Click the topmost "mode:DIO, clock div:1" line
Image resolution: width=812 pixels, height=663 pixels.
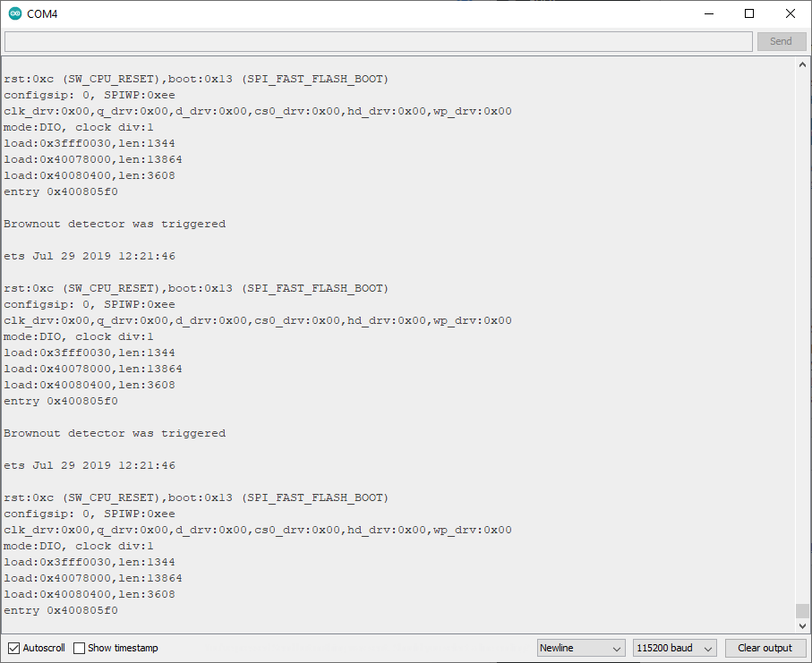[79, 127]
